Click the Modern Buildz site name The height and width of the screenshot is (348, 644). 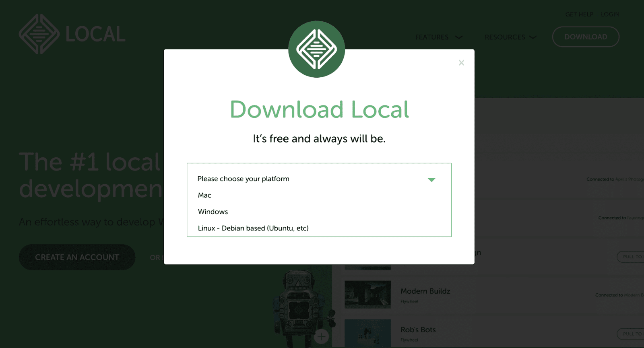425,291
